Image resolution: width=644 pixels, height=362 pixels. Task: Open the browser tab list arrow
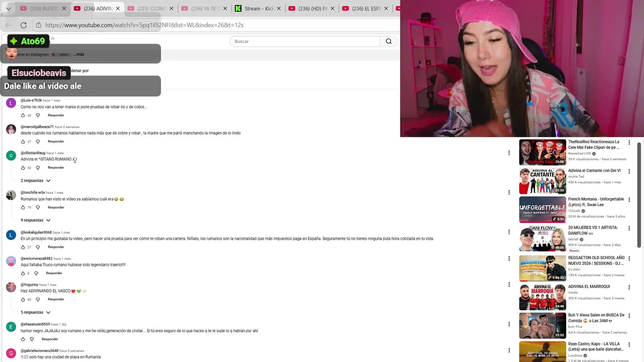[x=8, y=9]
